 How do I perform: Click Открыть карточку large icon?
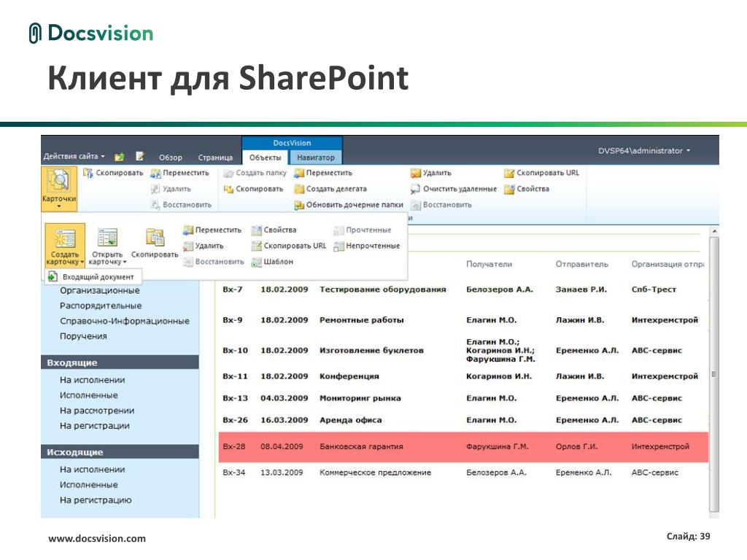[108, 238]
